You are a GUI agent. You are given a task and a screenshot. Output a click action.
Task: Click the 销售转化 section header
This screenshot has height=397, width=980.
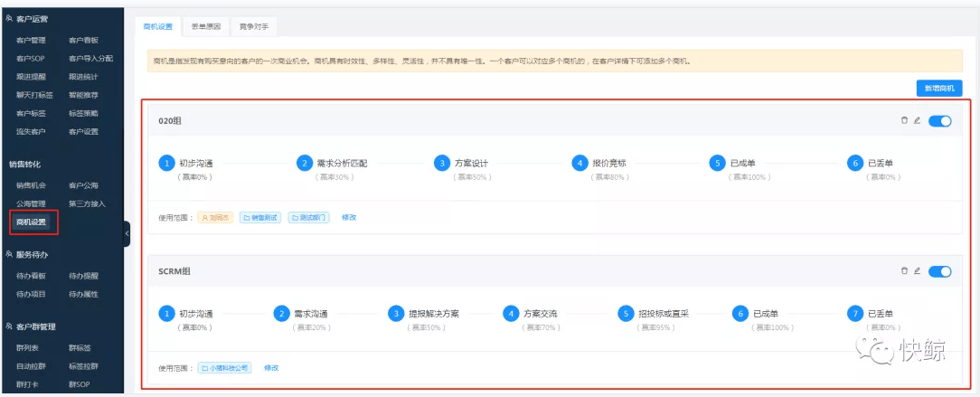25,164
